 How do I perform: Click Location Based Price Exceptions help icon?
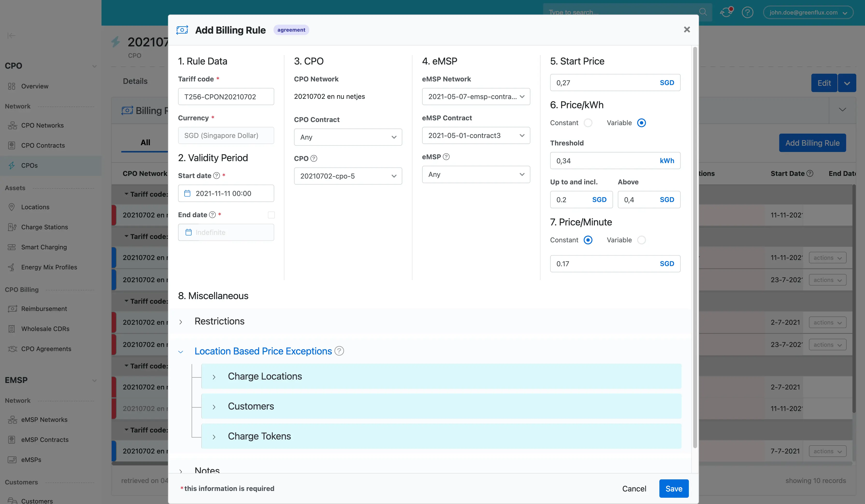coord(339,351)
